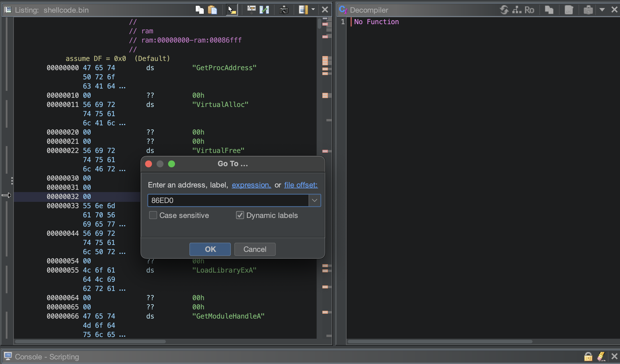Open Decompiler control flow graph icon
Screen dimensions: 620x364
517,10
